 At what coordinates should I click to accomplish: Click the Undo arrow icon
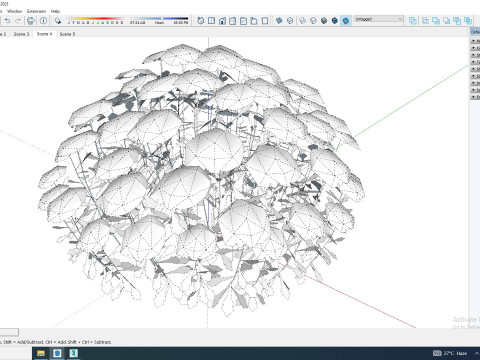click(7, 21)
